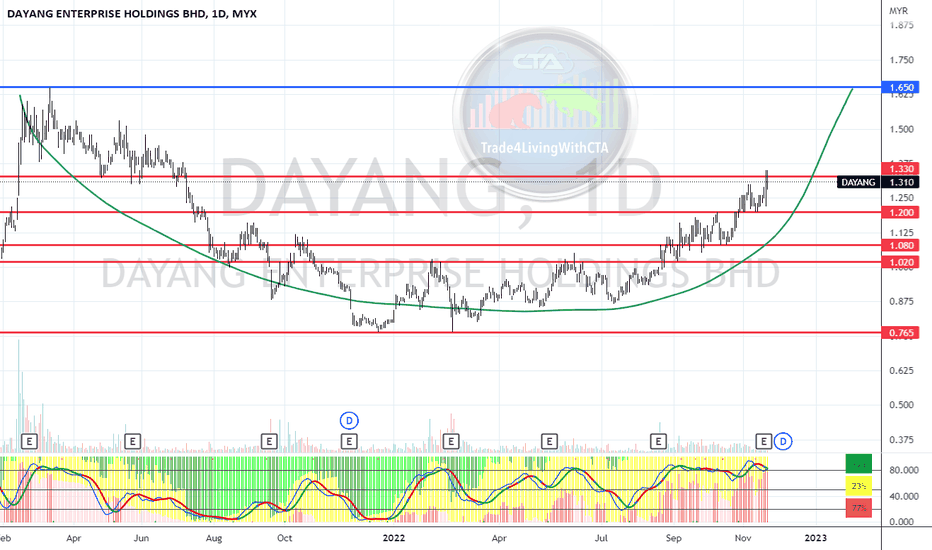Click the 1.500 value on the price axis
The width and height of the screenshot is (932, 550).
[x=902, y=129]
